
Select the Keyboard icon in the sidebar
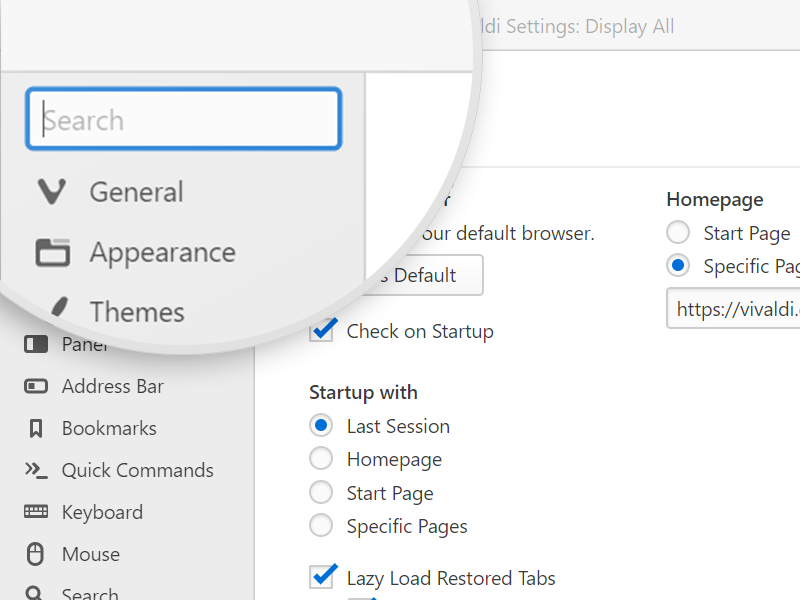click(x=36, y=512)
